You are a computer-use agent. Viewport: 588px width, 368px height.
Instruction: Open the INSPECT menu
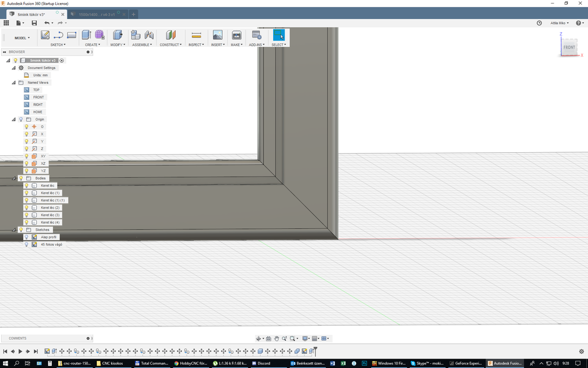click(x=196, y=45)
